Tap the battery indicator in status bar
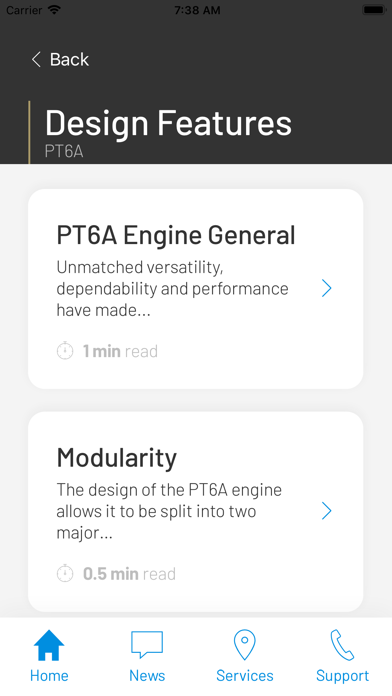The height and width of the screenshot is (696, 392). point(374,10)
